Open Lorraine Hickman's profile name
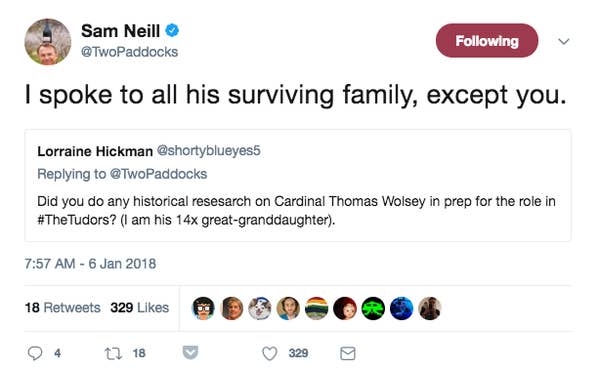 point(95,151)
